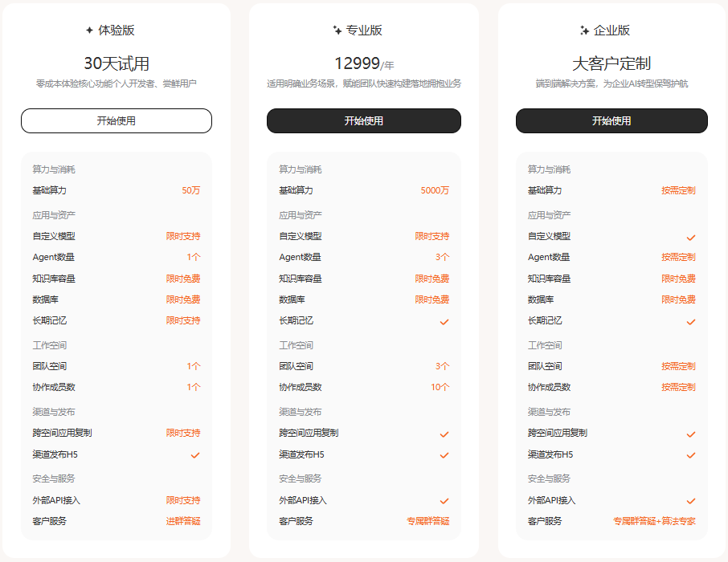Click 渠道发布H5 checkmark in 体验版 card
The width and height of the screenshot is (728, 562).
195,455
